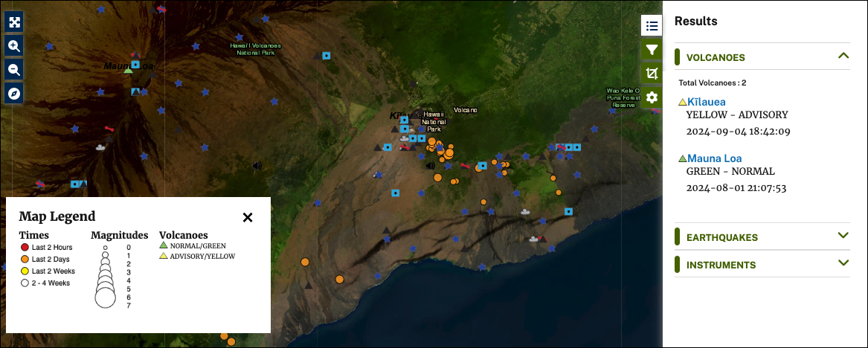This screenshot has height=348, width=868.
Task: Expand the Earthquakes section
Action: 843,236
